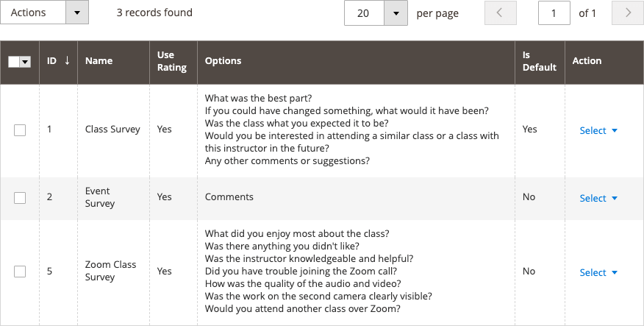Sort by ID column arrow

68,61
